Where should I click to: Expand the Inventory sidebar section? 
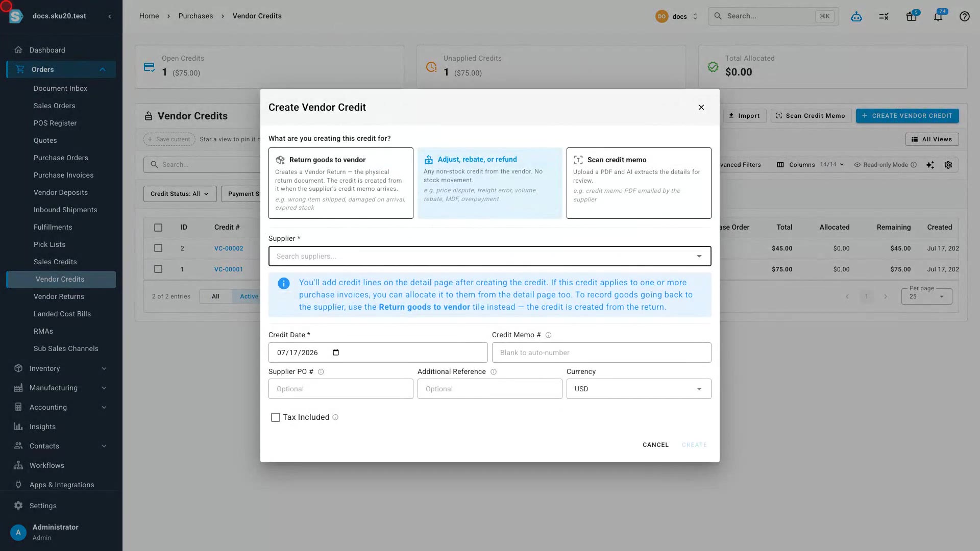tap(61, 368)
